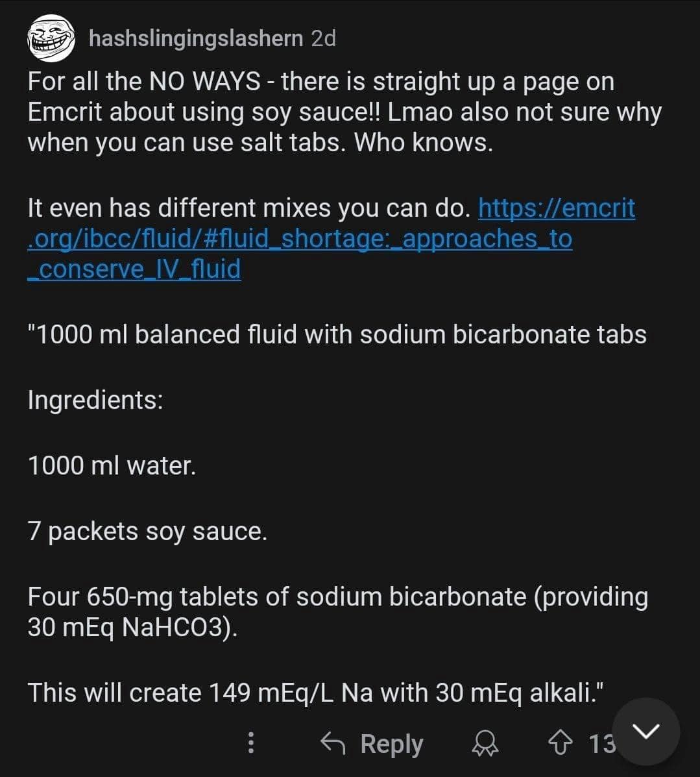Tap the "1000 ml balanced fluid" heading line

337,334
